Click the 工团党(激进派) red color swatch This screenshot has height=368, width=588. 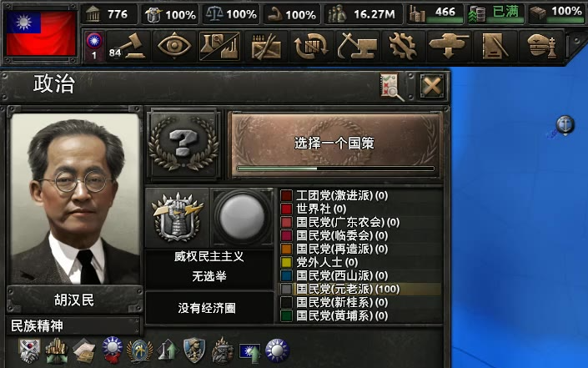click(287, 195)
